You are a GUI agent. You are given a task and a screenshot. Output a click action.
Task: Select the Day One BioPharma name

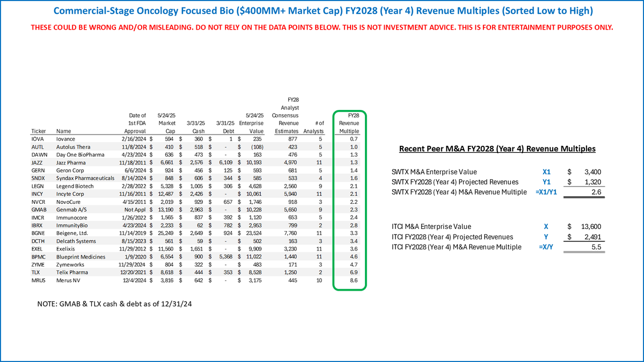point(81,154)
